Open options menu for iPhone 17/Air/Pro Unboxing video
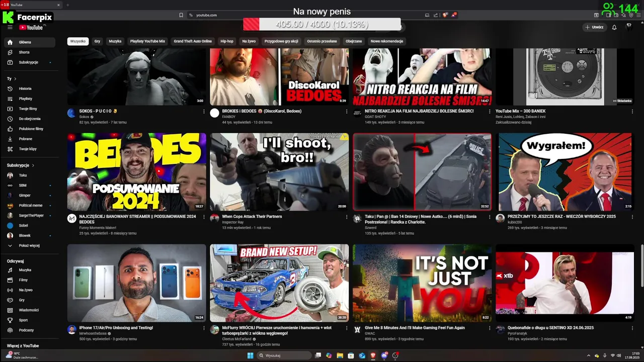Image resolution: width=644 pixels, height=362 pixels. pos(204,328)
